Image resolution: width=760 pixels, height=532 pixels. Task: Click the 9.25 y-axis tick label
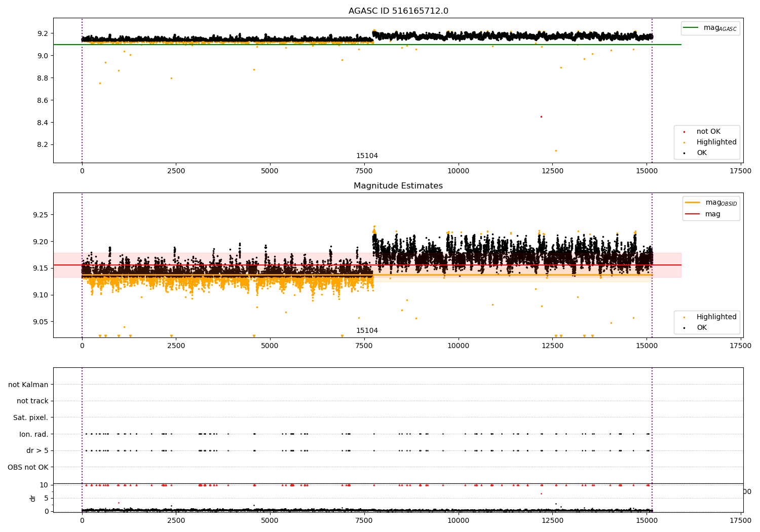click(x=41, y=215)
